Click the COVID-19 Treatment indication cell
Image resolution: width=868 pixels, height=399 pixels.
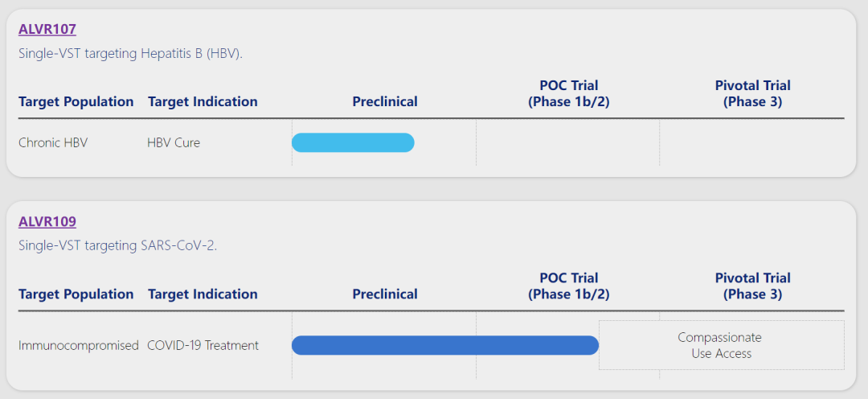pyautogui.click(x=203, y=345)
